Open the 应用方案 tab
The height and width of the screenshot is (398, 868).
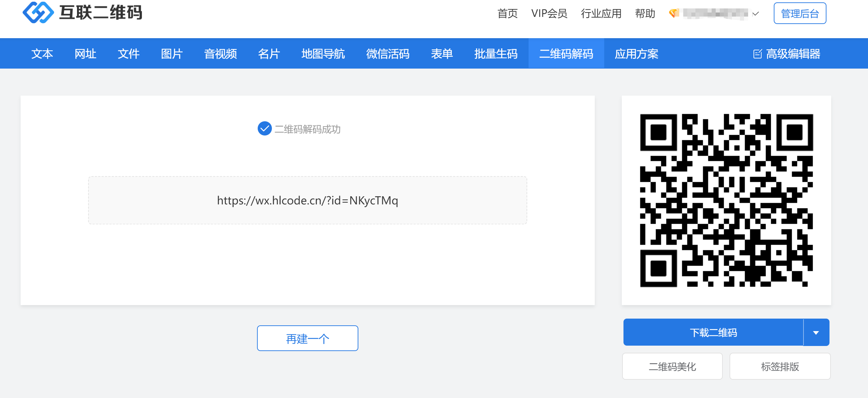637,54
